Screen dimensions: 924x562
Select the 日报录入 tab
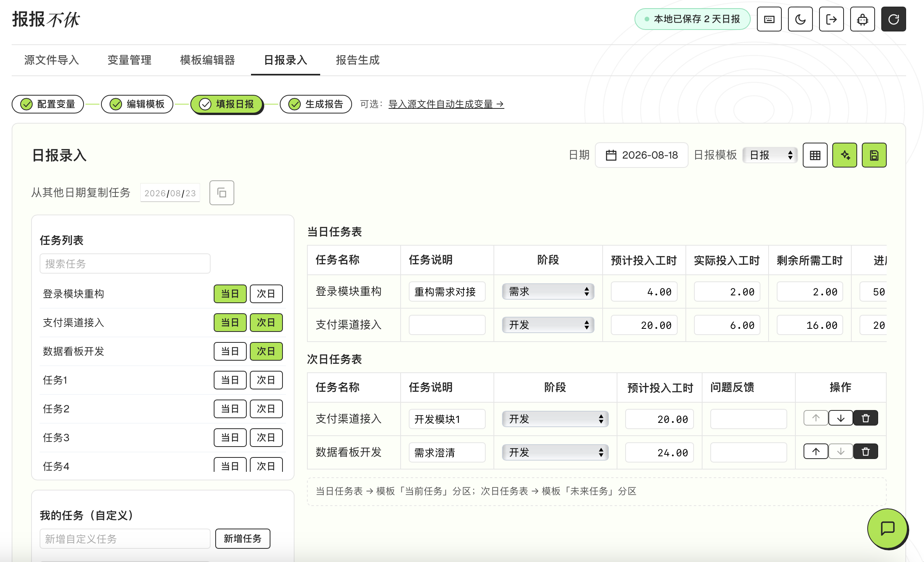tap(286, 60)
